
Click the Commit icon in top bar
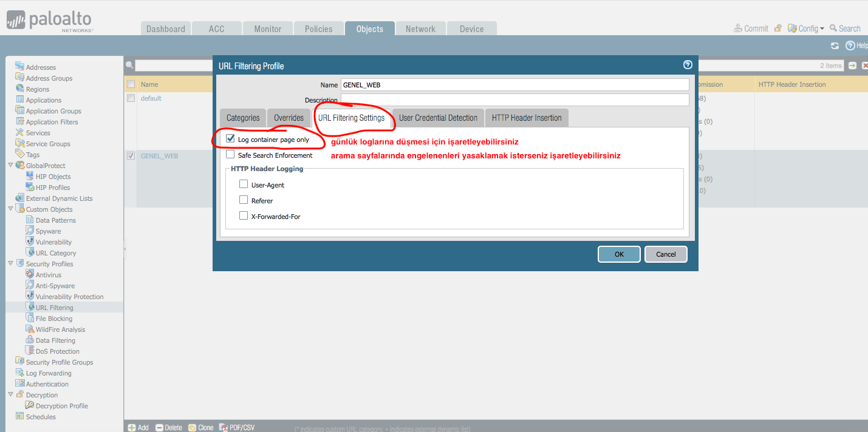pyautogui.click(x=738, y=29)
